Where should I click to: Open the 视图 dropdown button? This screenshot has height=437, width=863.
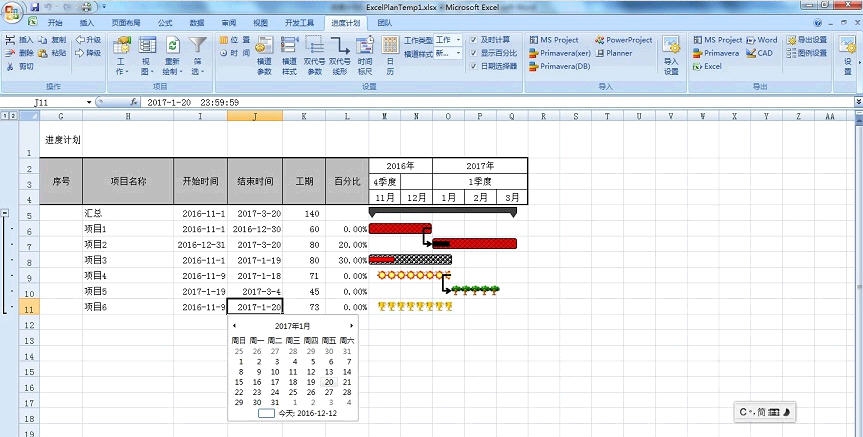(x=146, y=56)
